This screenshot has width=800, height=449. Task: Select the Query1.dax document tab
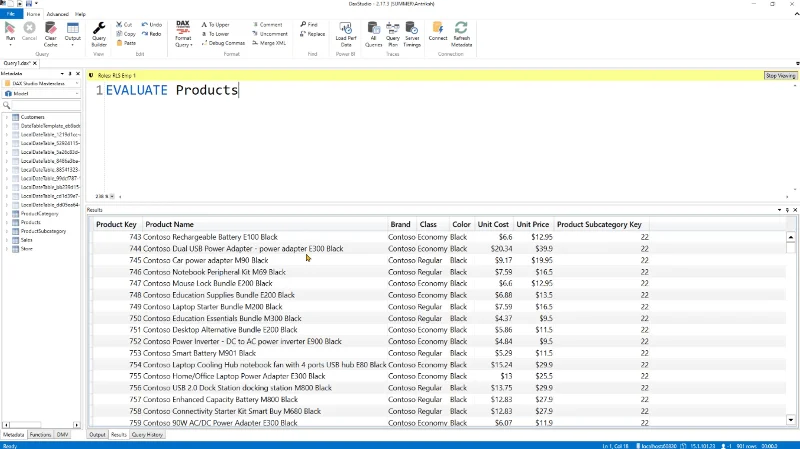(x=17, y=63)
